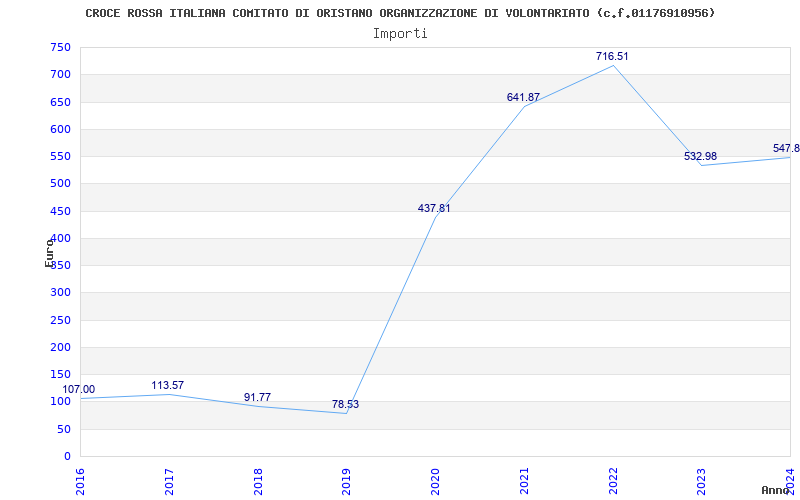Viewport: 800px width, 500px height.
Task: Select the 641.87 data label
Action: 523,97
